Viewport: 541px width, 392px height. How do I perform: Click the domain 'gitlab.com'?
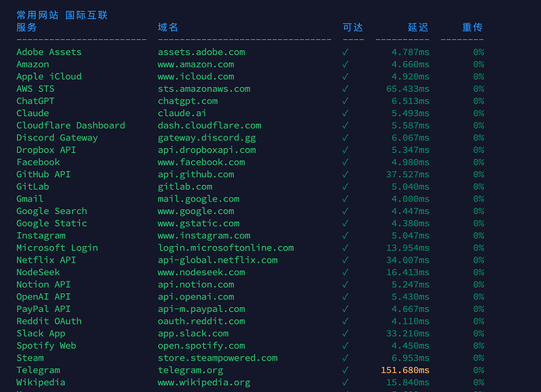[x=185, y=187]
